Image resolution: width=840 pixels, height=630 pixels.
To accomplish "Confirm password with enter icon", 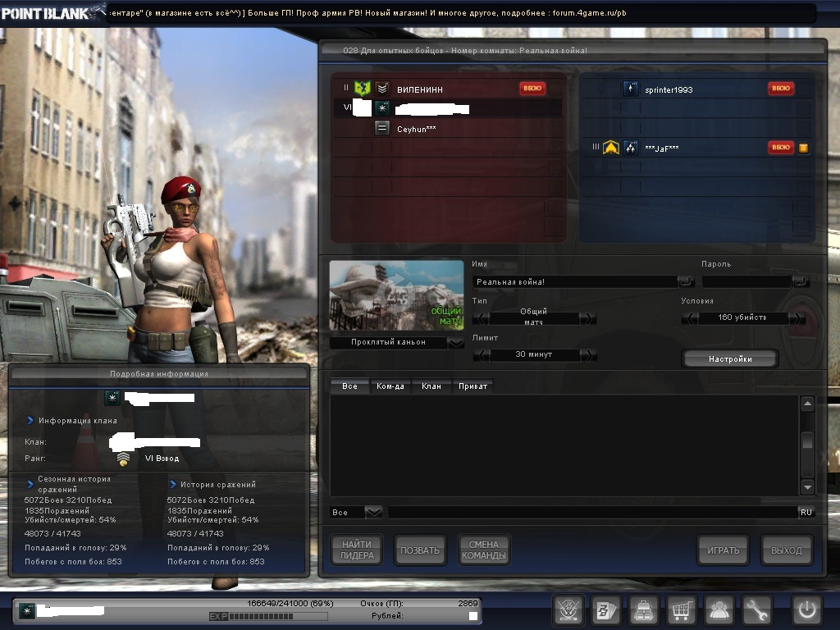I will coord(801,281).
